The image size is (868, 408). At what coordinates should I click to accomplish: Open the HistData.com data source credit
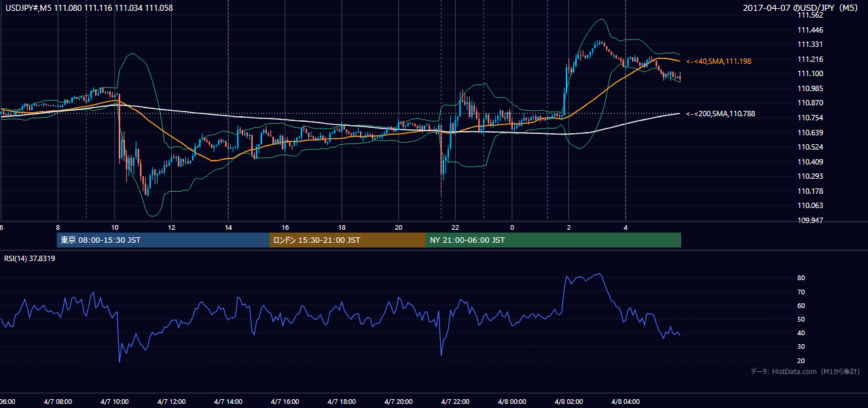[806, 371]
